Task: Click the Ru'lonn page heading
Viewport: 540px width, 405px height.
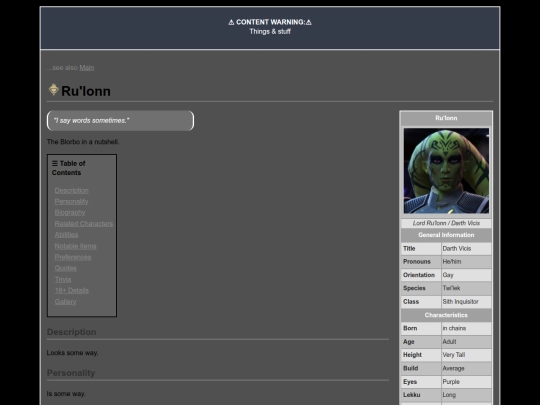Action: point(86,91)
